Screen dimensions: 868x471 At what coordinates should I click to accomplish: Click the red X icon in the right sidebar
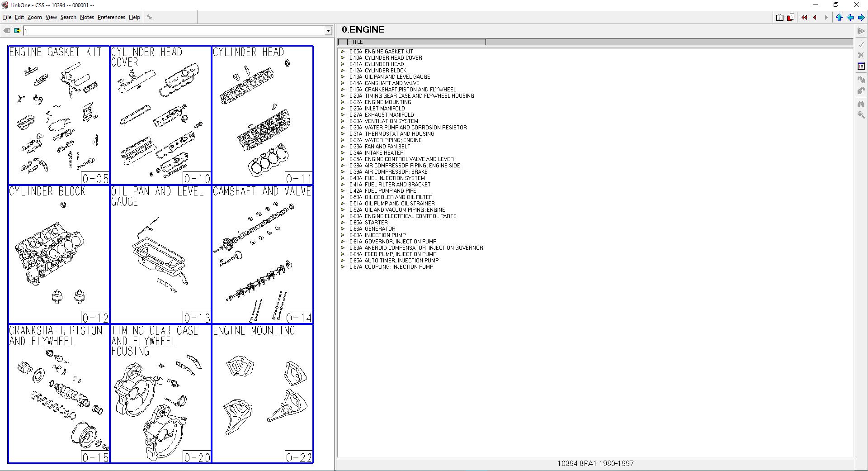click(x=861, y=55)
